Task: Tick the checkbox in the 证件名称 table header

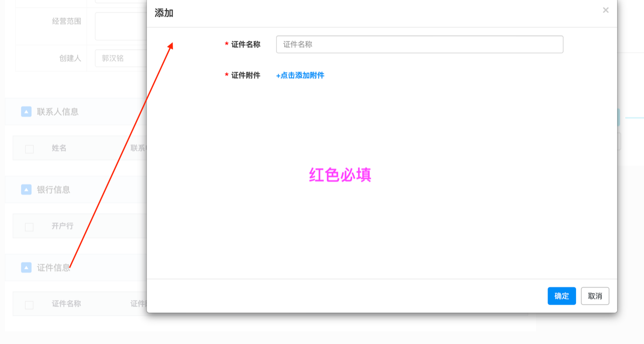Action: point(29,304)
